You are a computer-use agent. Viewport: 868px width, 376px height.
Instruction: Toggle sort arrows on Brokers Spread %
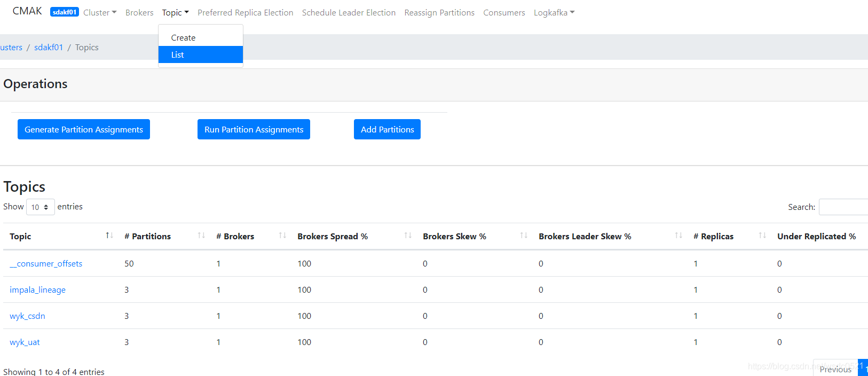tap(408, 236)
